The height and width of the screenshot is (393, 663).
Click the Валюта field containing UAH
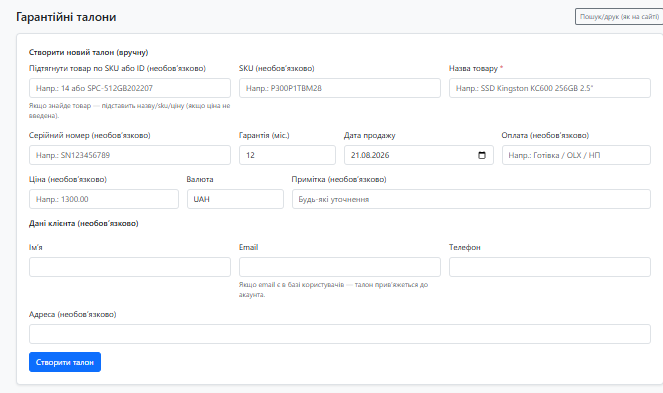[235, 199]
